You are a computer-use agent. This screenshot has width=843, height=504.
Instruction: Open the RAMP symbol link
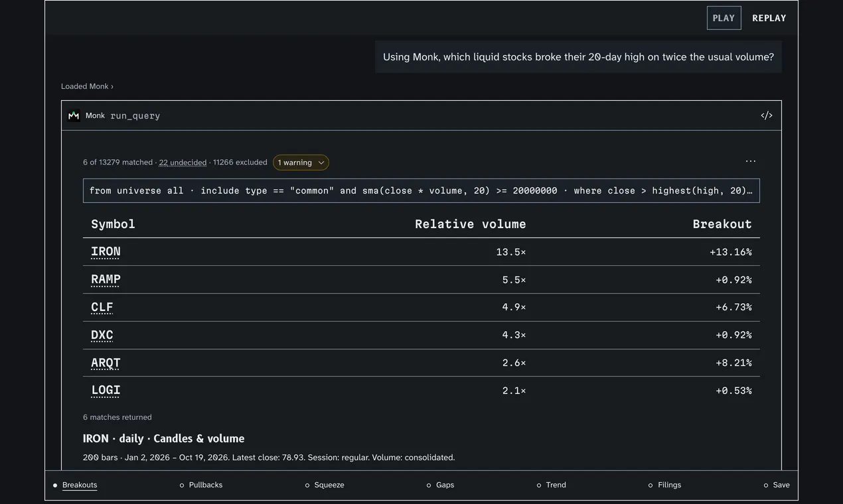[106, 280]
